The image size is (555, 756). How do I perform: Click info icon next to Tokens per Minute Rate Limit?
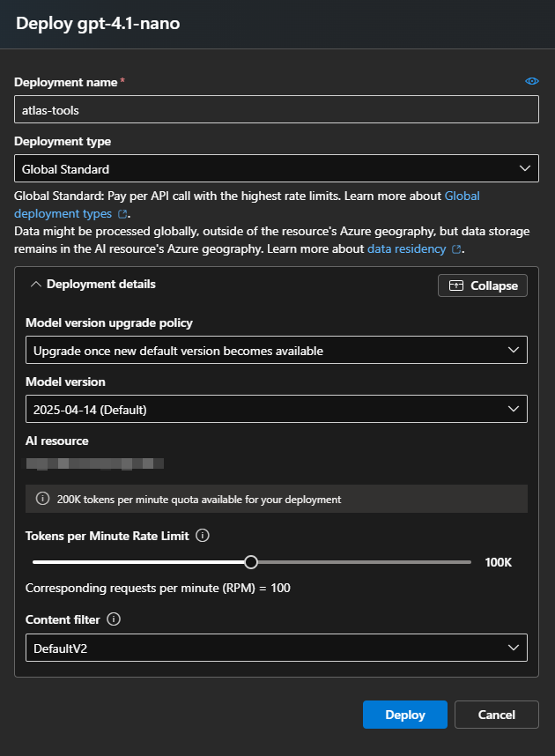click(x=203, y=535)
